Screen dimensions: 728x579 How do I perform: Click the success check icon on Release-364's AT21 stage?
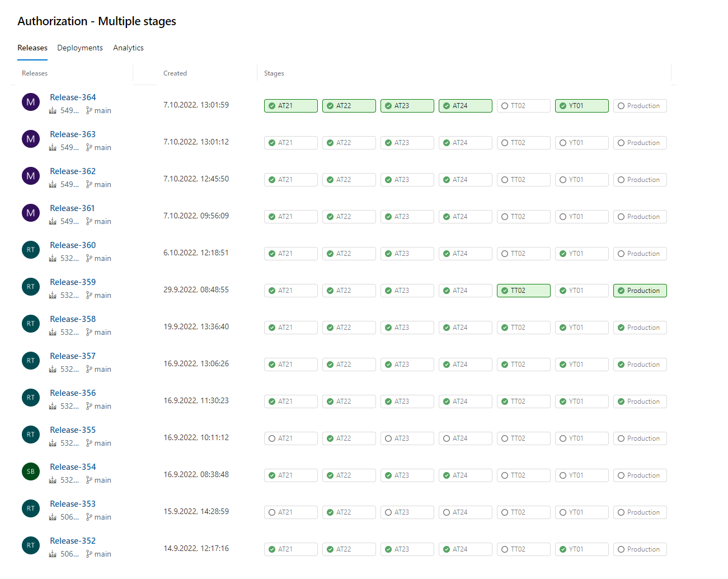tap(273, 105)
